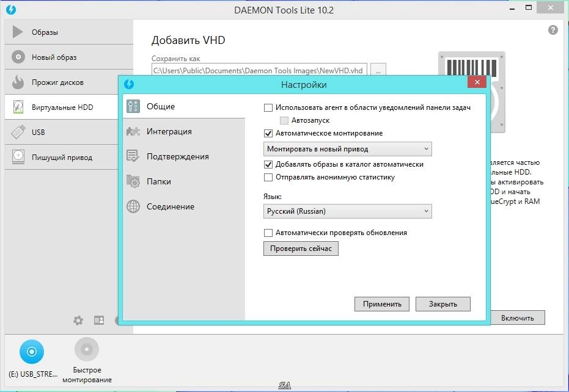Close the Настройки dialog with red X
Viewport: 569px width, 392px height.
pos(477,82)
